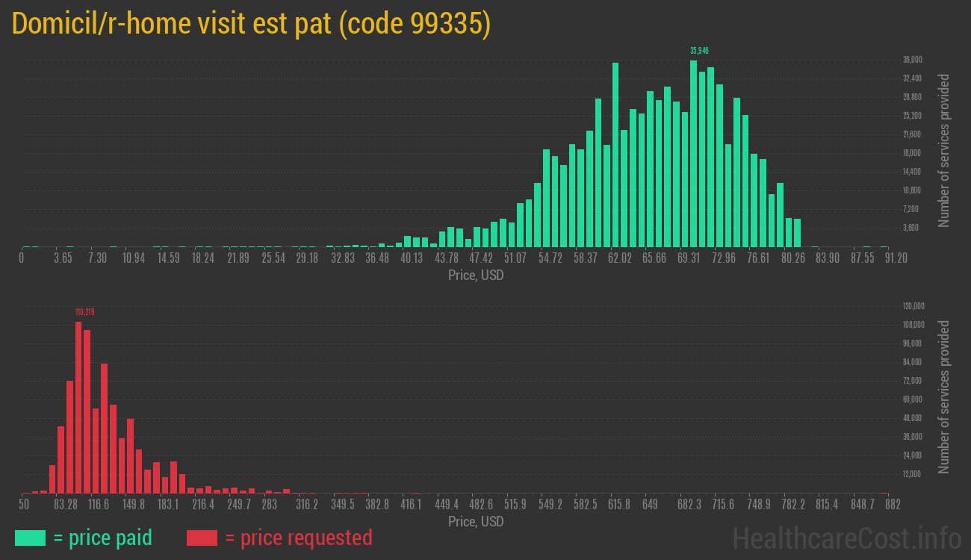Click the upper chart 'Price, USD' axis title
The width and height of the screenshot is (971, 560).
tap(476, 276)
